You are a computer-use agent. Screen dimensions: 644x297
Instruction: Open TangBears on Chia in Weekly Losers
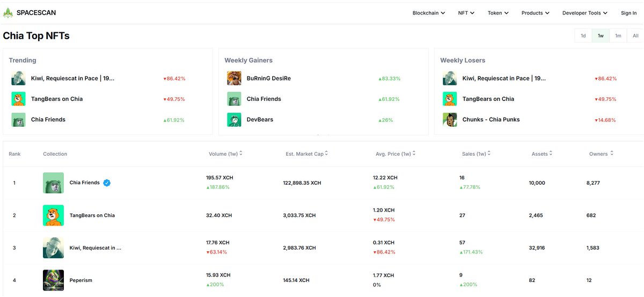(x=488, y=99)
